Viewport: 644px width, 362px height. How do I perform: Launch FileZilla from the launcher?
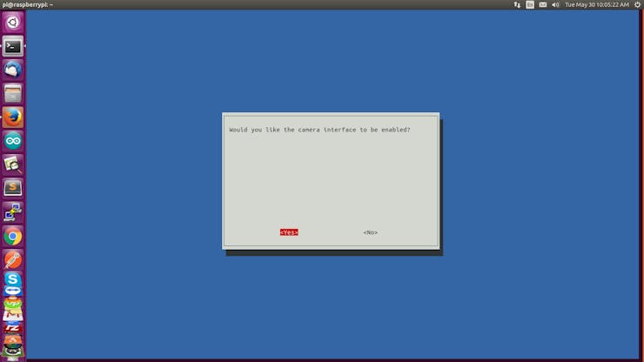(13, 328)
